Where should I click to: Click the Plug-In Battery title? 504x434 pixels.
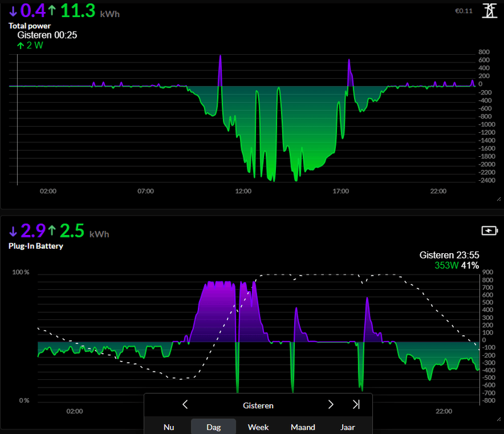36,246
